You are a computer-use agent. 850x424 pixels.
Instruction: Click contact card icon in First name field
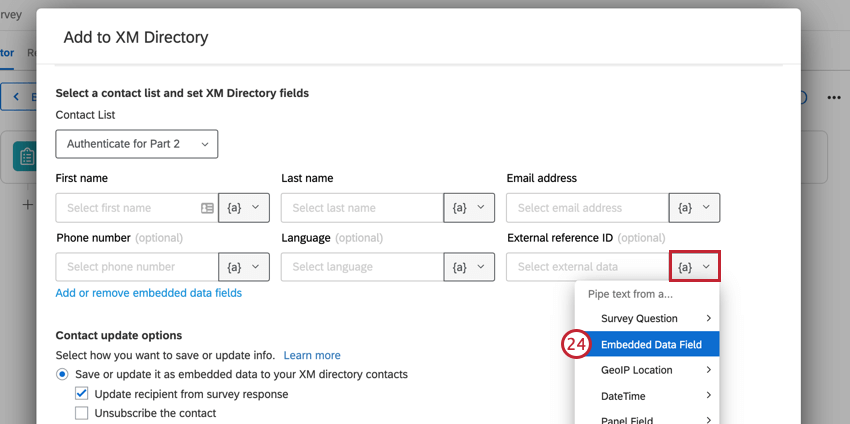pos(207,208)
